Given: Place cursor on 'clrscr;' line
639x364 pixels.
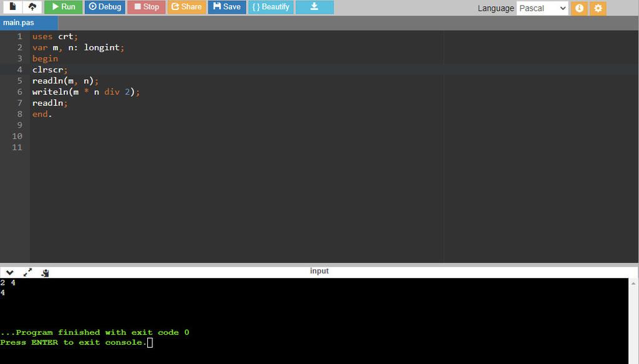Looking at the screenshot, I should 50,70.
